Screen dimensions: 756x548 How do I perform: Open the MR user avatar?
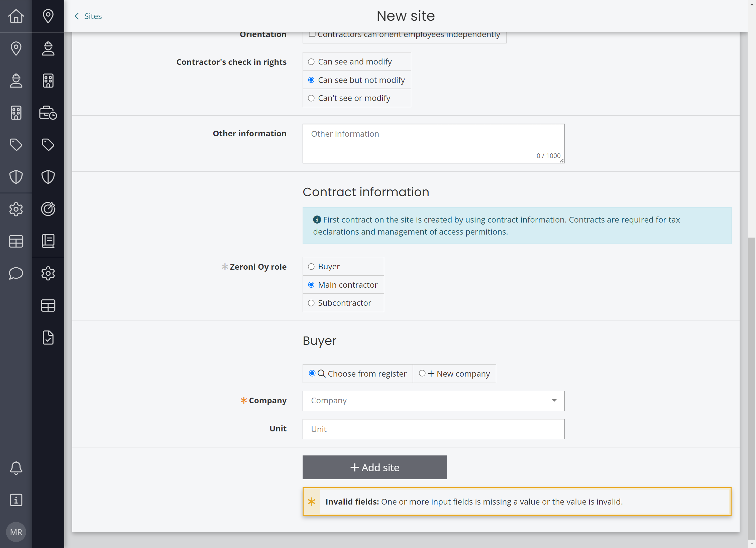pyautogui.click(x=16, y=532)
